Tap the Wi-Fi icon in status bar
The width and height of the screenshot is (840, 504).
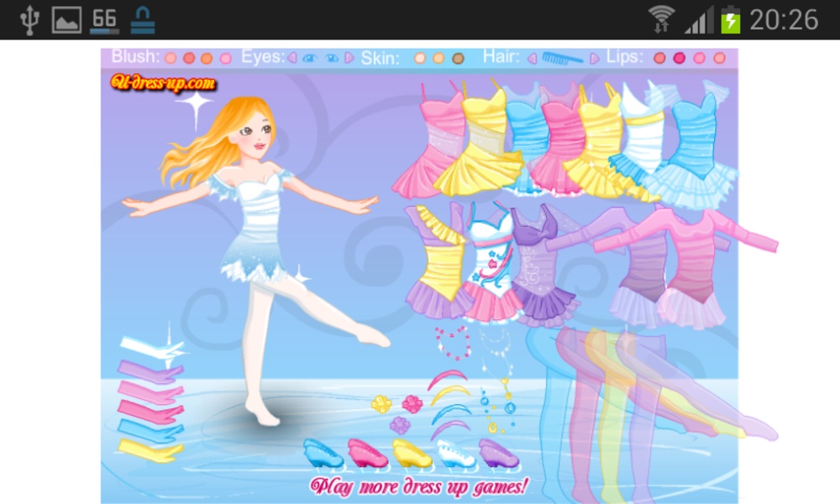[661, 19]
